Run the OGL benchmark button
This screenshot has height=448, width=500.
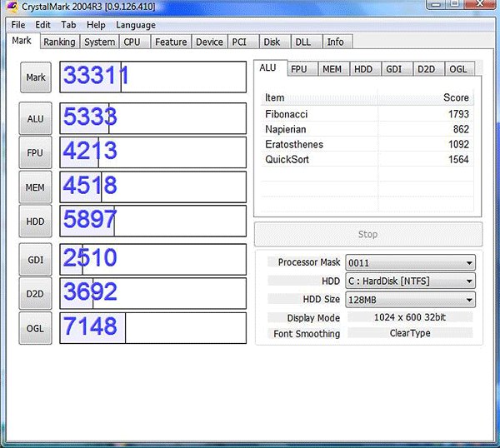35,328
